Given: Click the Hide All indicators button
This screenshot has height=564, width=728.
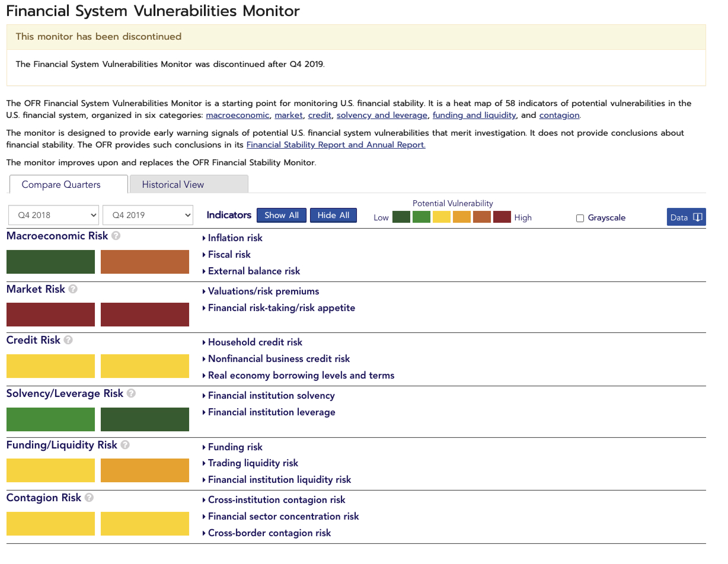Looking at the screenshot, I should (333, 215).
